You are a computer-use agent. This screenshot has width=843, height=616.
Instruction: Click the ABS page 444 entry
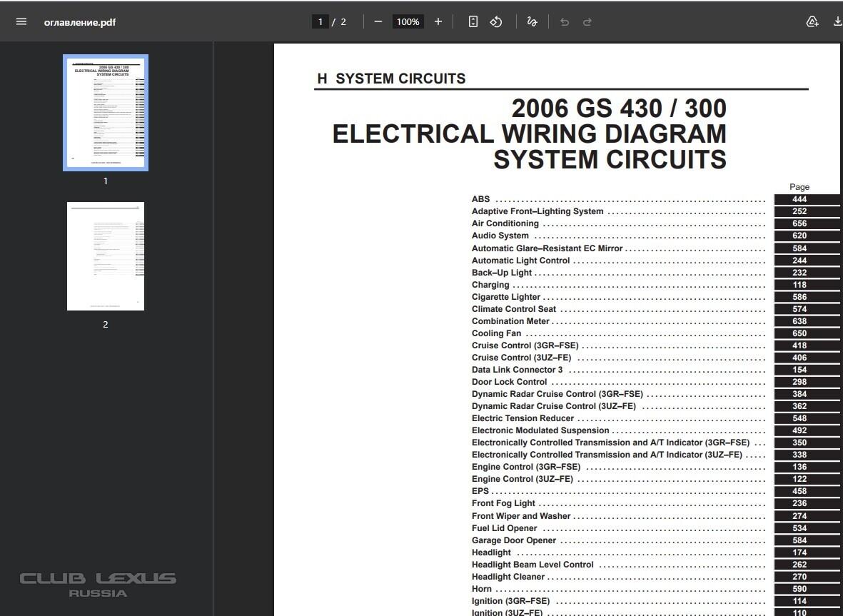tap(481, 200)
